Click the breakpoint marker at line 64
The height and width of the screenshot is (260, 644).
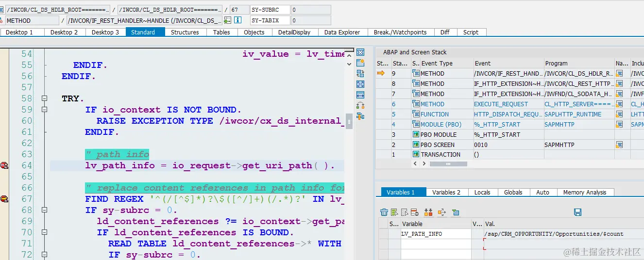(4, 165)
